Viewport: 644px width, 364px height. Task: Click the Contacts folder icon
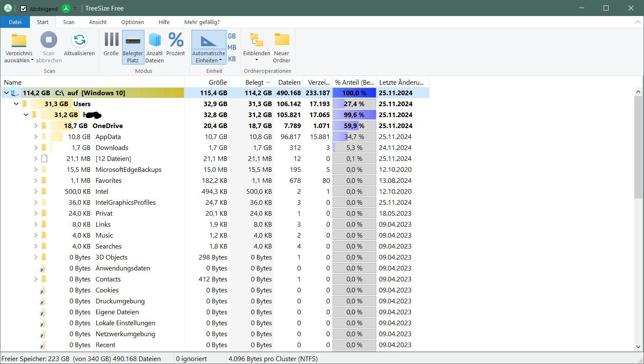click(44, 279)
